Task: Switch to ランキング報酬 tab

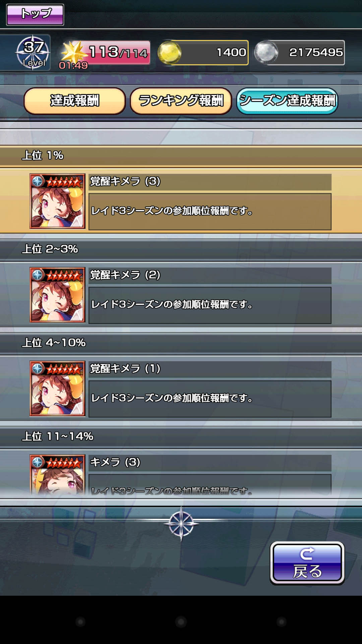Action: tap(181, 101)
